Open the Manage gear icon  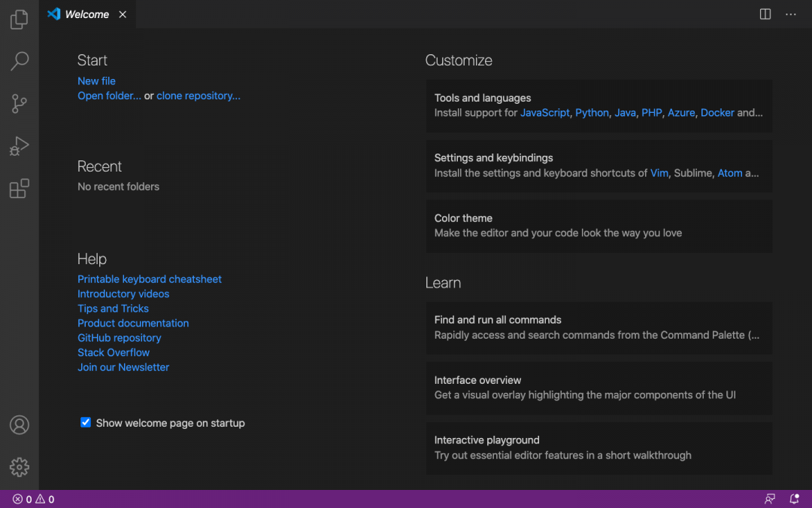(x=19, y=467)
